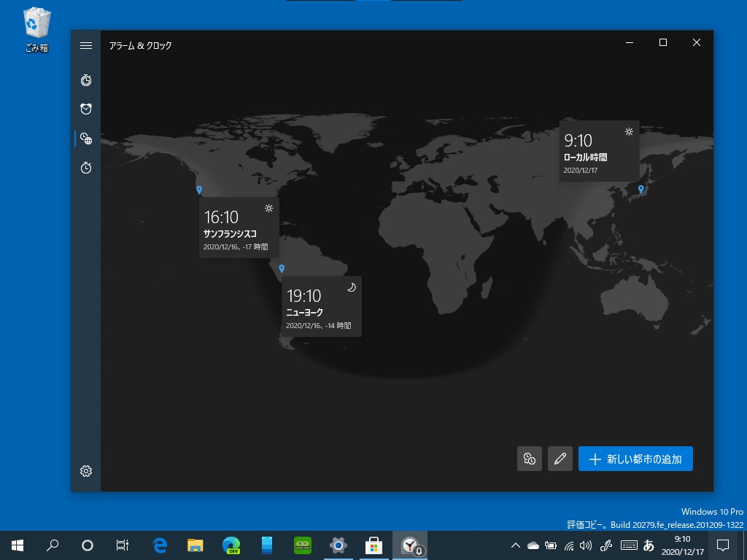747x560 pixels.
Task: Click the 16:10 time text
Action: click(221, 217)
